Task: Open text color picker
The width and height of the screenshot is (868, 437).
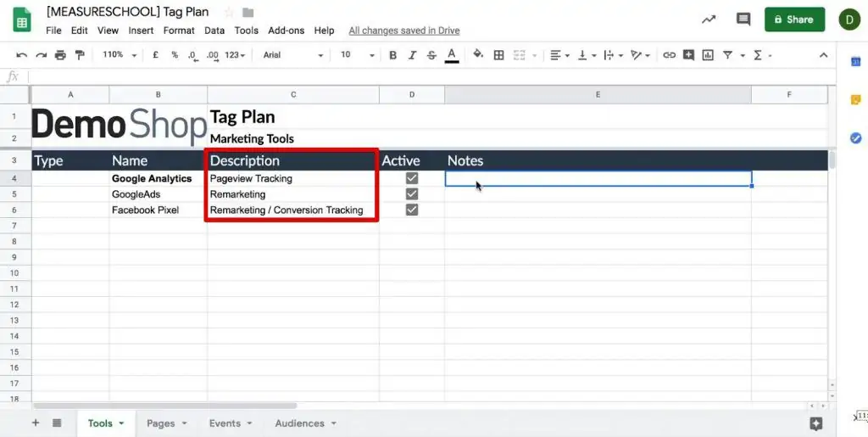Action: pyautogui.click(x=452, y=55)
